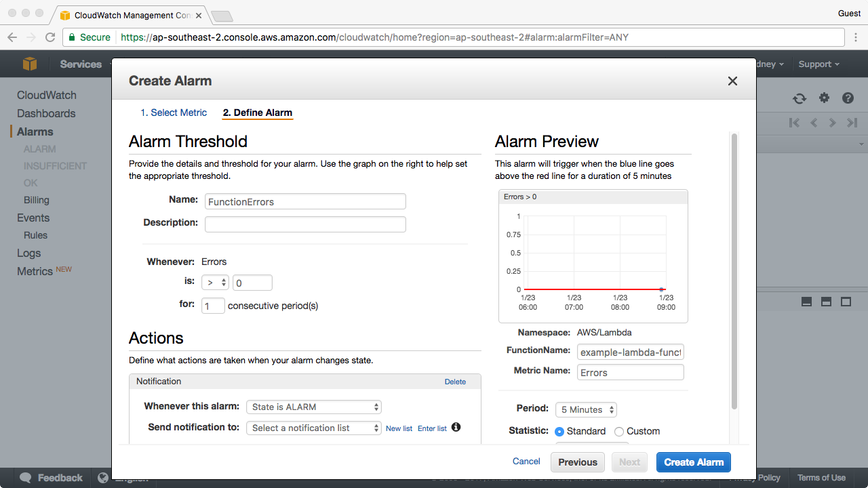Open Alarms in the sidebar
The height and width of the screenshot is (488, 868).
click(x=35, y=132)
